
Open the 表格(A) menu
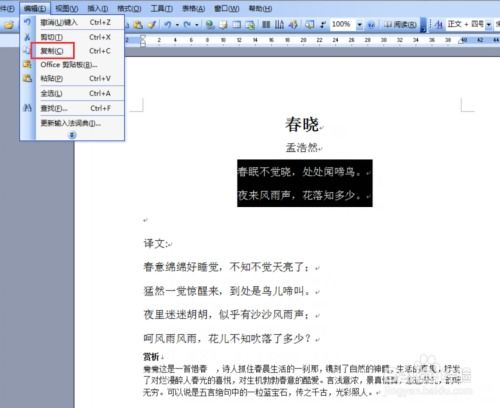tap(193, 8)
